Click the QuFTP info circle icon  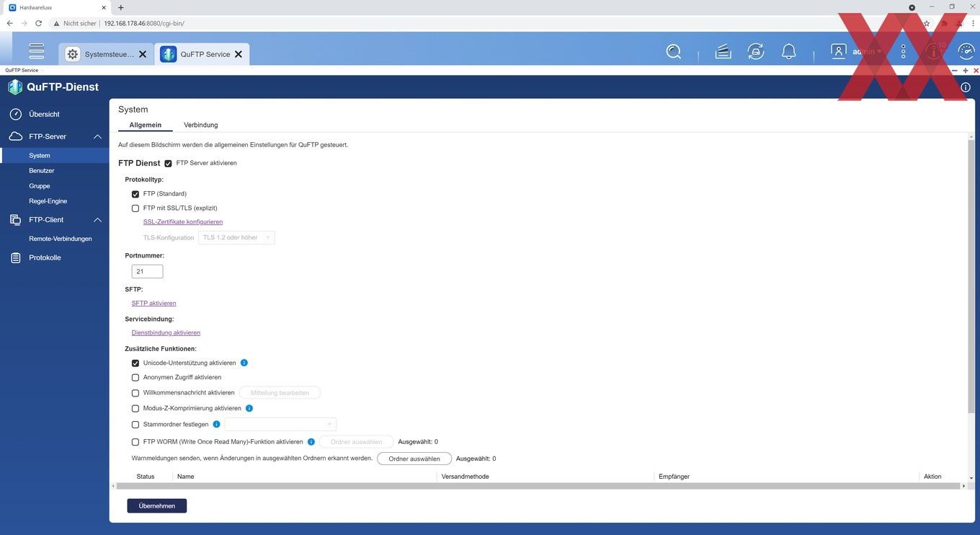966,87
